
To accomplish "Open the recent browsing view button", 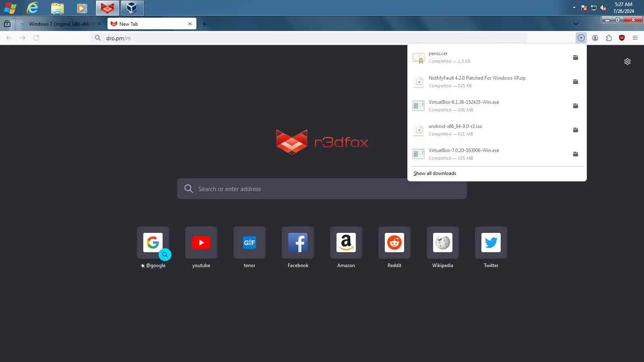I will [7, 24].
